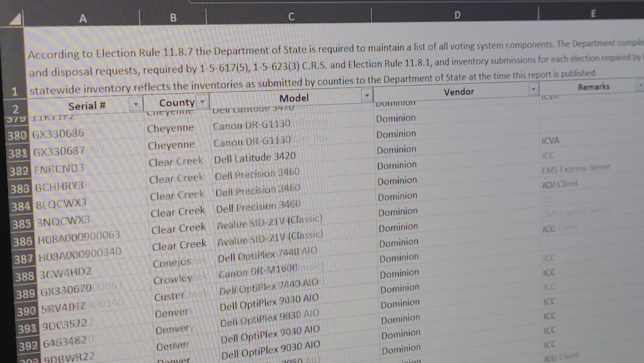Select row 2 header
The image size is (644, 363).
point(15,109)
